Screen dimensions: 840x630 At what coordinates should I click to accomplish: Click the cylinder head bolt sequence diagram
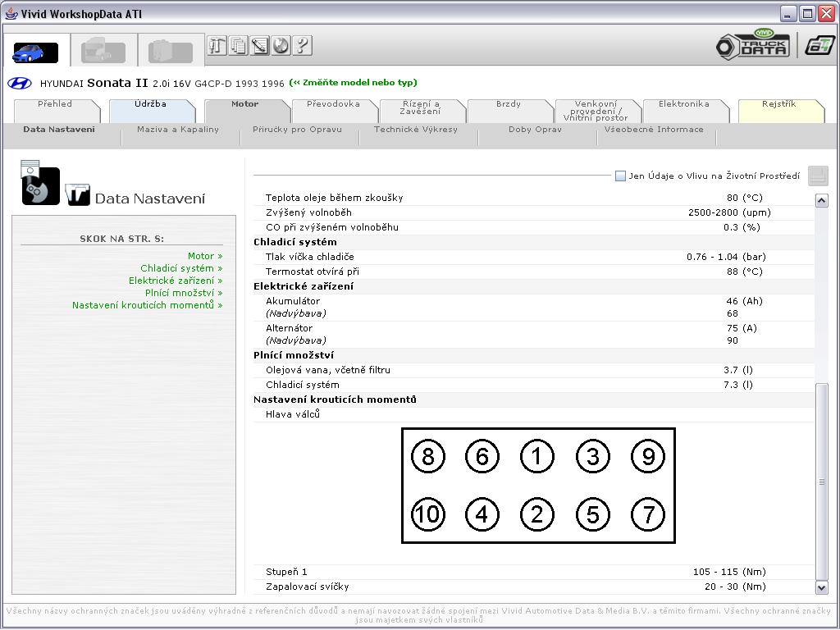(x=538, y=486)
